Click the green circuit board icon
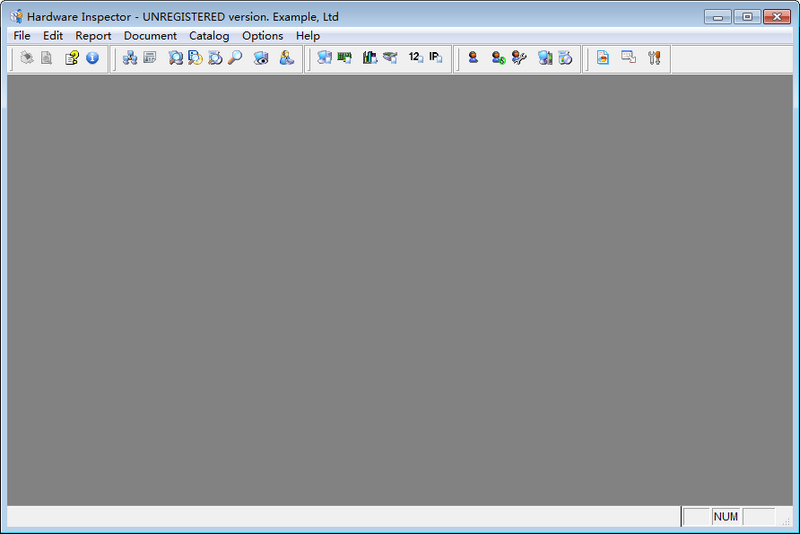Viewport: 800px width, 534px height. tap(344, 58)
